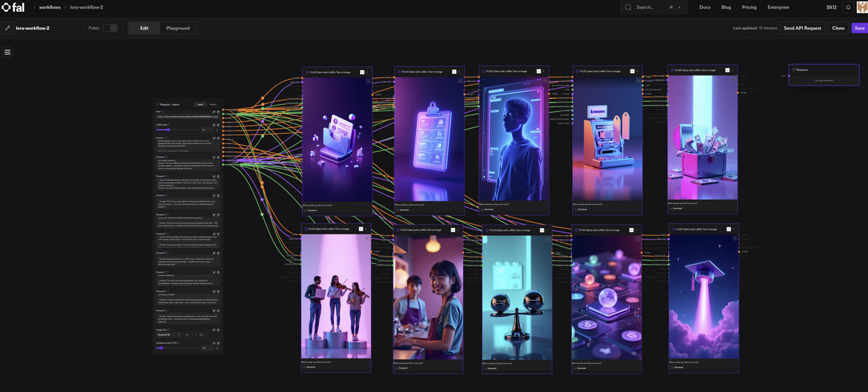Image resolution: width=868 pixels, height=392 pixels.
Task: Open the chevron menu on cash register node
Action: [x=637, y=71]
